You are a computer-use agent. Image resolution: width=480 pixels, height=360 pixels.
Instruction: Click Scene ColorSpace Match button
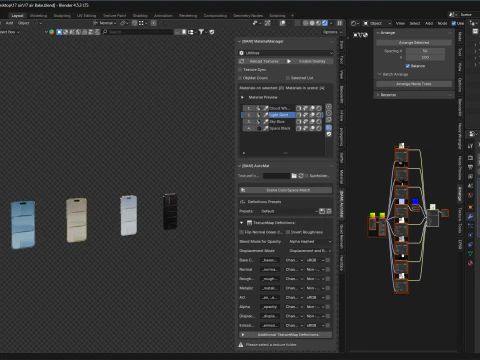pyautogui.click(x=286, y=190)
